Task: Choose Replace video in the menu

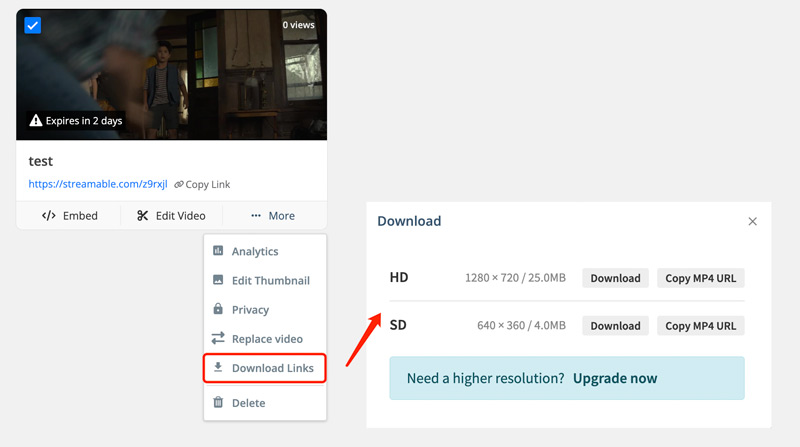Action: (267, 339)
